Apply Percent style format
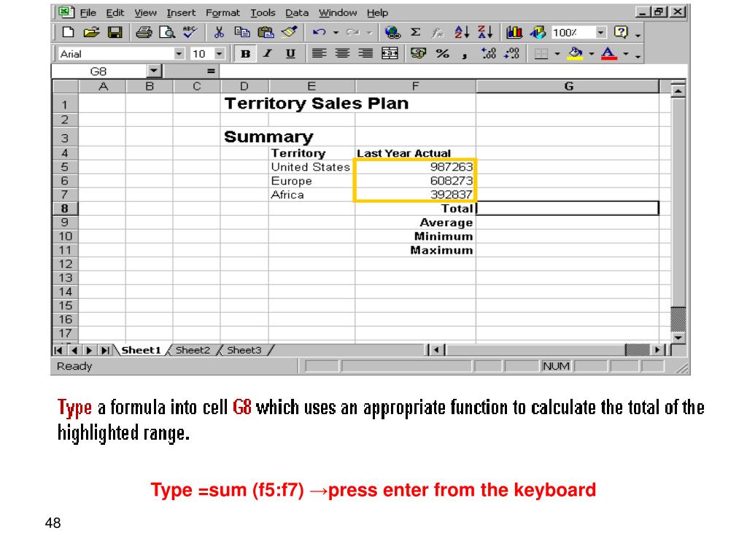This screenshot has width=747, height=560. click(x=443, y=53)
